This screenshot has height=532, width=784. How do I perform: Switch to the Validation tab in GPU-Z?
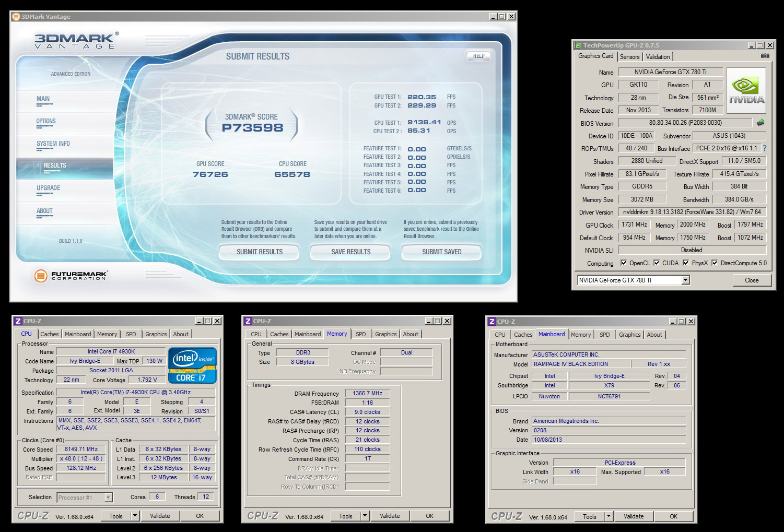pos(658,57)
